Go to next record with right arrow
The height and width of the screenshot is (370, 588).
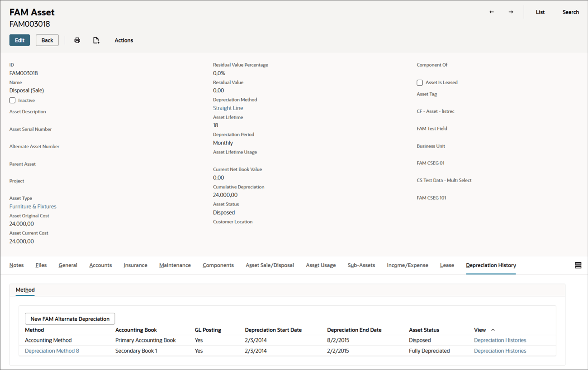click(x=511, y=12)
